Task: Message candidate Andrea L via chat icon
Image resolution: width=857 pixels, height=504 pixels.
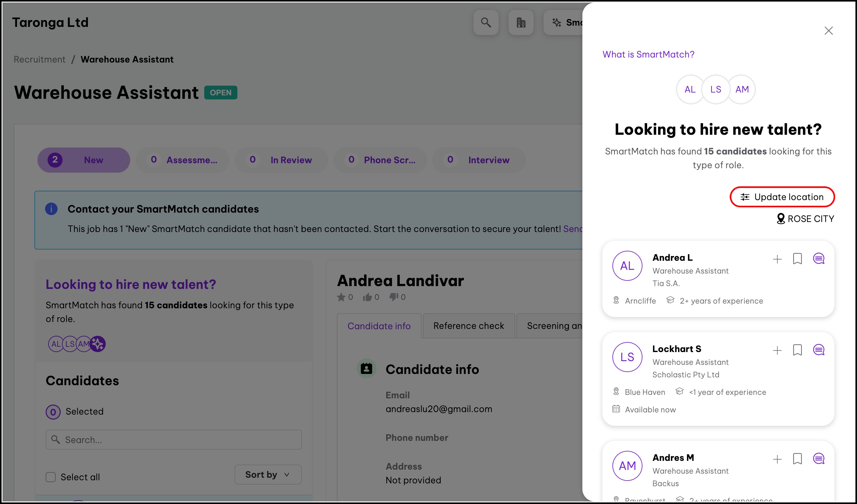Action: coord(819,259)
